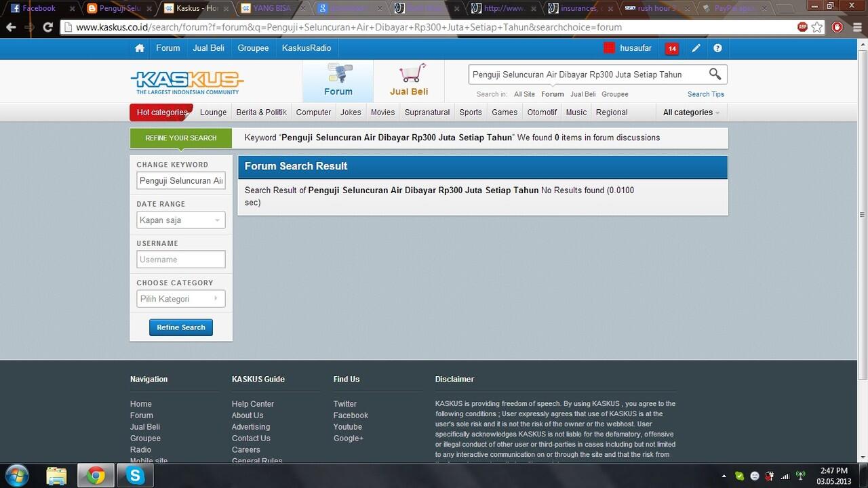Open the Computer category

point(313,113)
